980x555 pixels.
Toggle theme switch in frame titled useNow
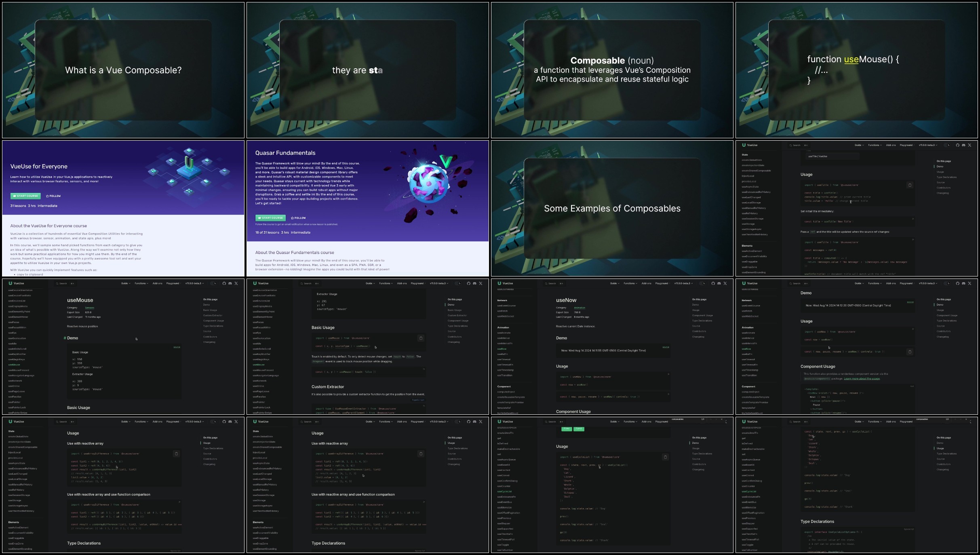click(x=702, y=283)
